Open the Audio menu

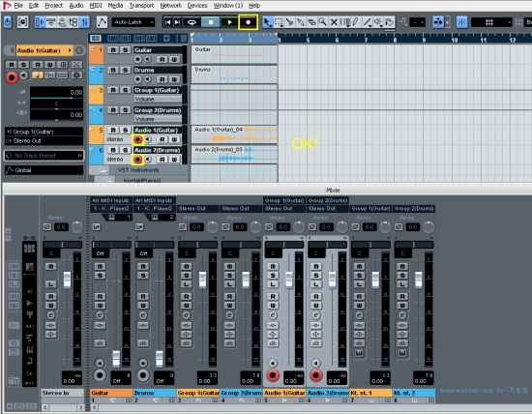76,5
